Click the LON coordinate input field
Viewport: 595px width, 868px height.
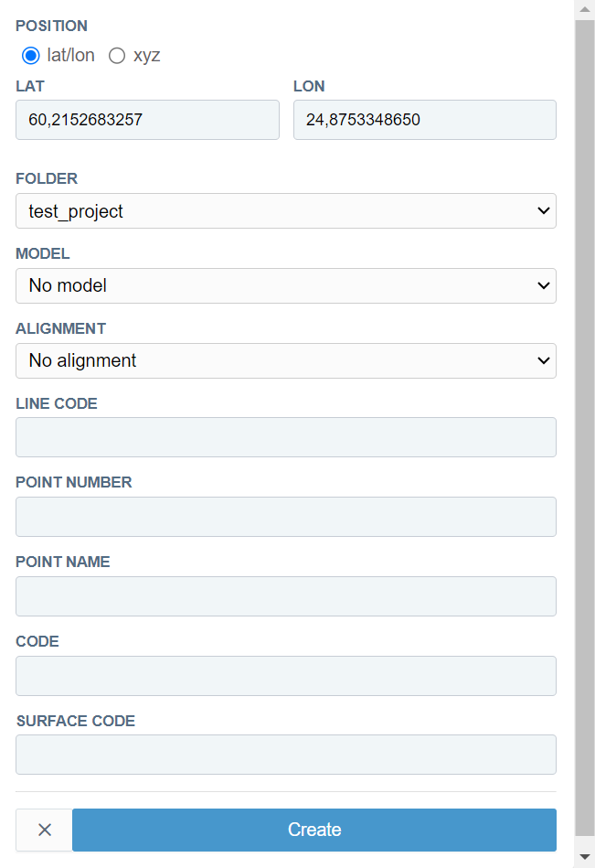point(424,120)
